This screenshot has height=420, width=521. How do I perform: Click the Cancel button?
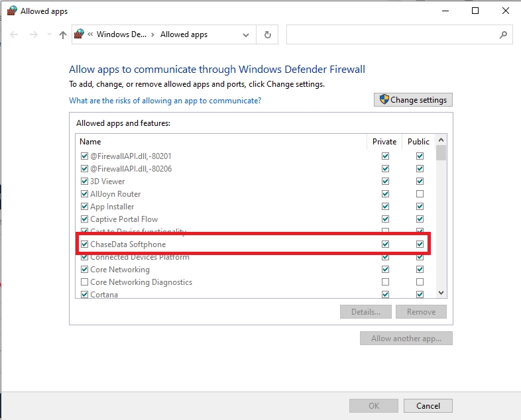[x=428, y=405]
